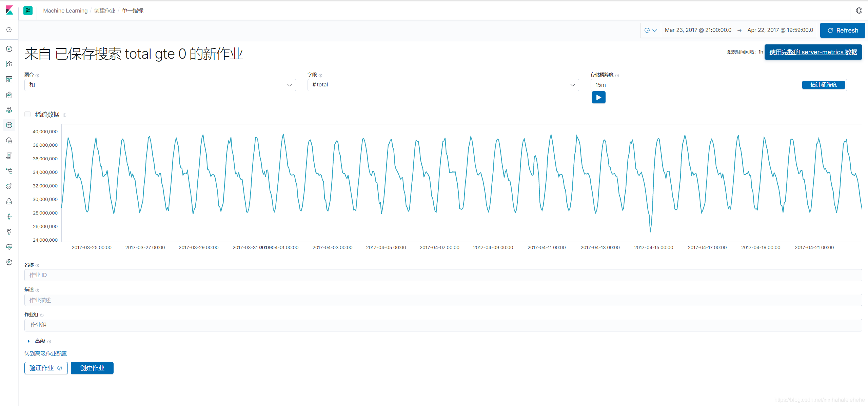Click the Machine Learning sidebar icon
The width and height of the screenshot is (868, 406).
[9, 124]
